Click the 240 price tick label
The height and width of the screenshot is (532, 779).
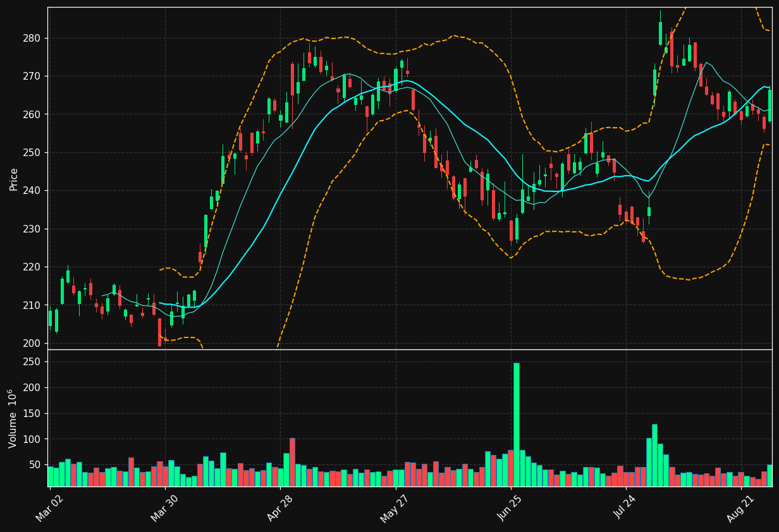point(32,191)
